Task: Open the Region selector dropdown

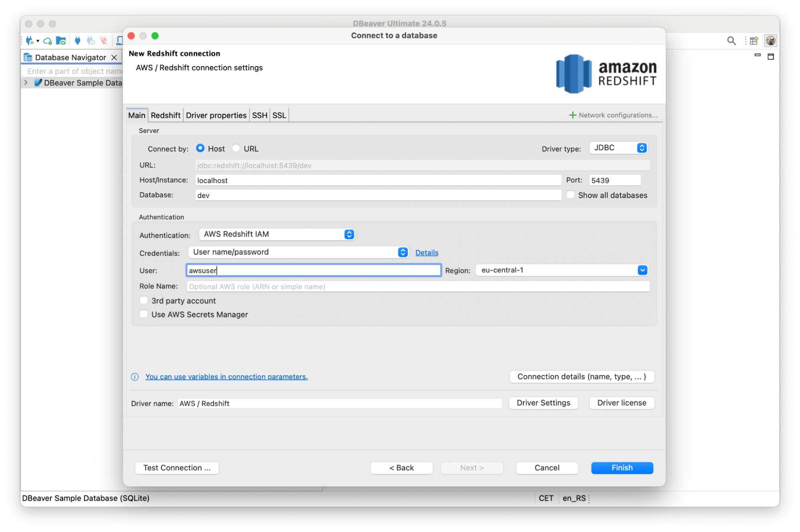Action: [643, 270]
